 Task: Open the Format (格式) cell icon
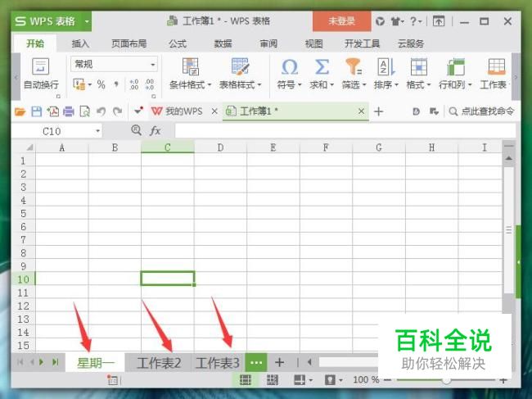(418, 66)
